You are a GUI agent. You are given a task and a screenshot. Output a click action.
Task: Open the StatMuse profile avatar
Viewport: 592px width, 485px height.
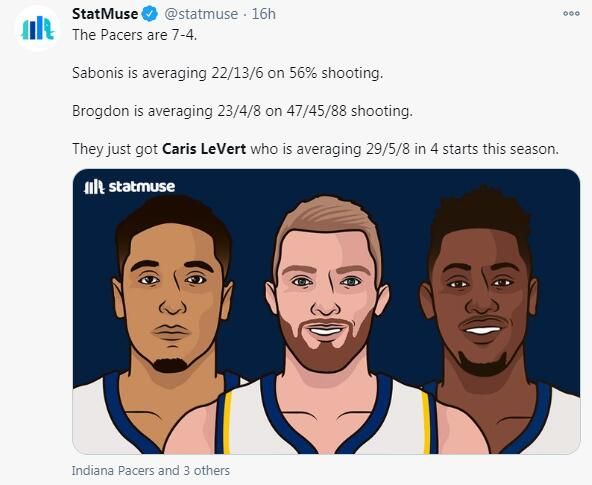click(x=37, y=28)
